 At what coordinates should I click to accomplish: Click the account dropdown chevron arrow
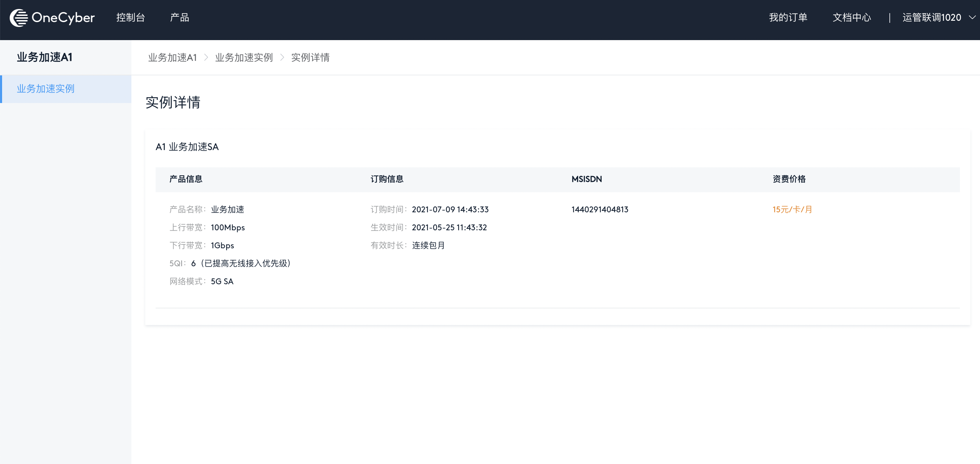coord(972,18)
